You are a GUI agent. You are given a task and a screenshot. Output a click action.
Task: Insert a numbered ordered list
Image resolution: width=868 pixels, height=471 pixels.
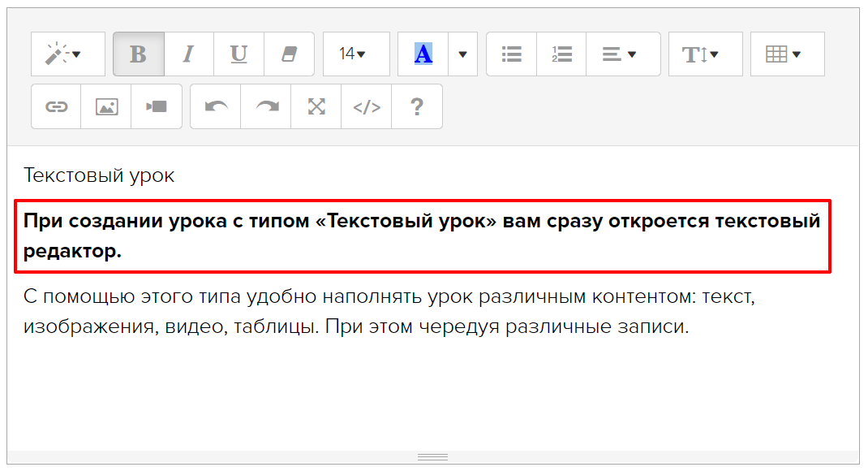(x=561, y=54)
